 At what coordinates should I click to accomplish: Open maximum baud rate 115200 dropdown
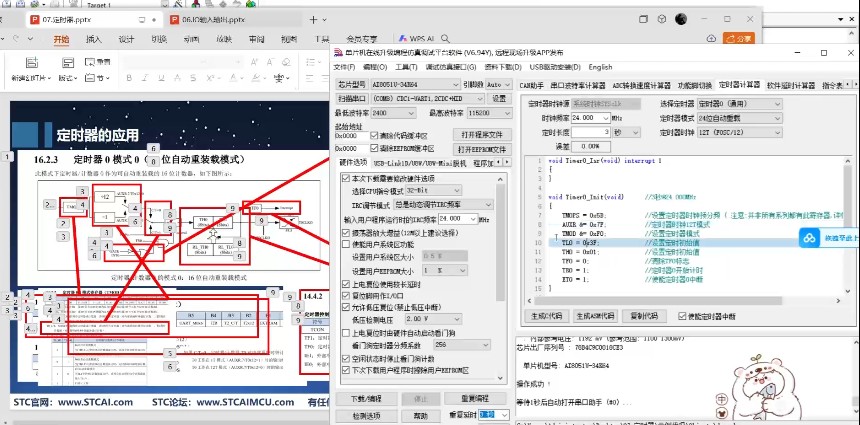coord(489,113)
